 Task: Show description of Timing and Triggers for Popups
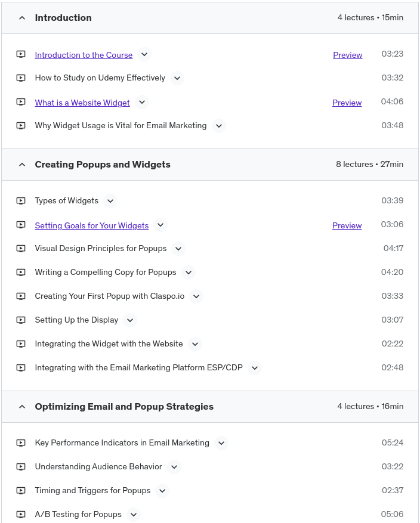tap(162, 491)
